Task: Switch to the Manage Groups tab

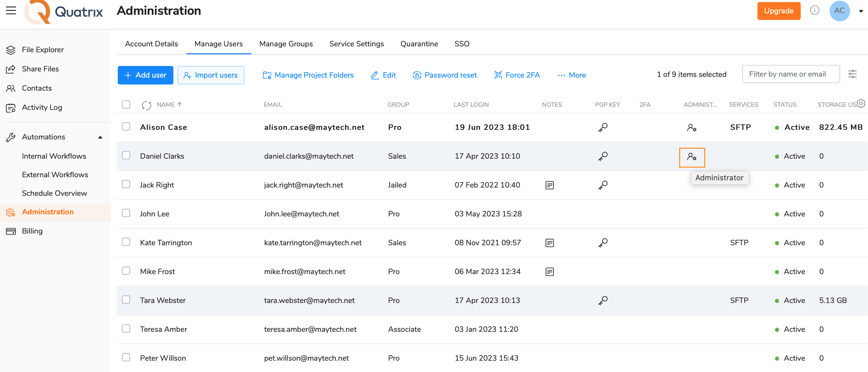Action: point(286,44)
